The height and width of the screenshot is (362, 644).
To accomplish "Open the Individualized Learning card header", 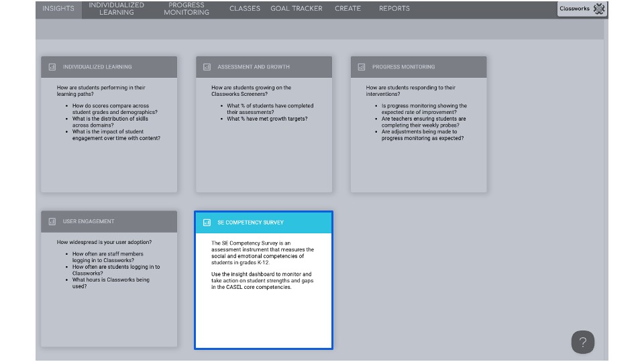I will click(109, 67).
